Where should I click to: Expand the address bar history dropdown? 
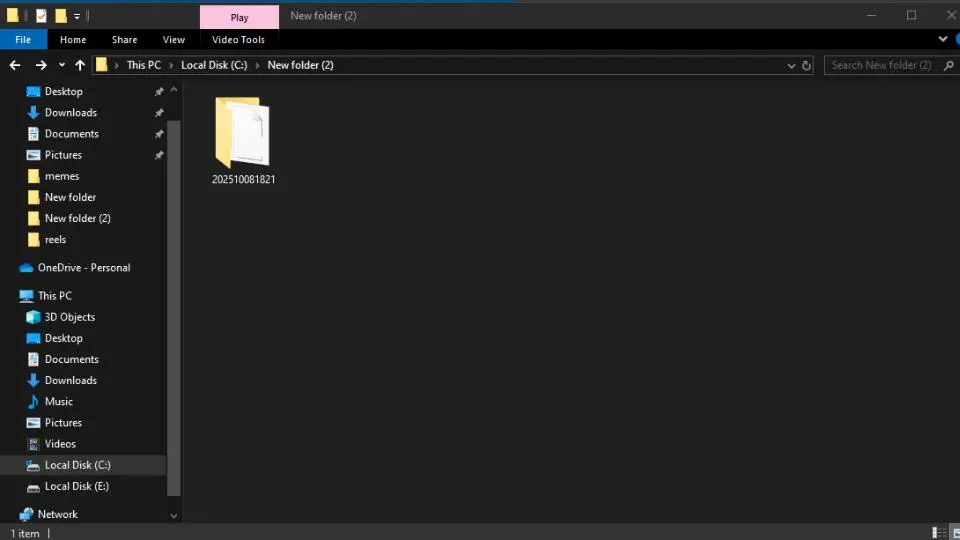coord(791,65)
